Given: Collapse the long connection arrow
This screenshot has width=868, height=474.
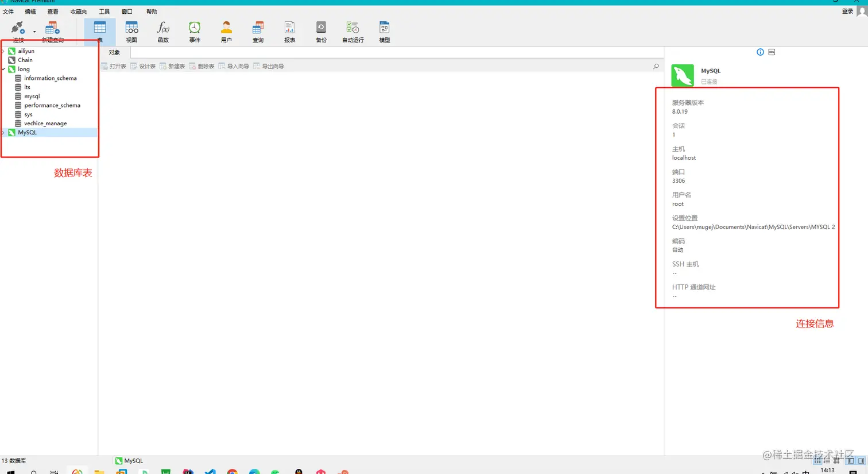Looking at the screenshot, I should tap(3, 69).
